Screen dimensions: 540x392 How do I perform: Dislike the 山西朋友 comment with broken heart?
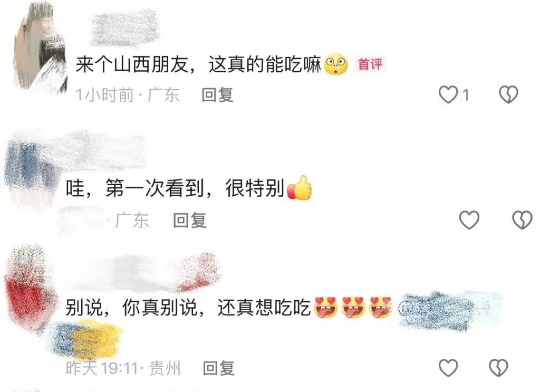508,94
